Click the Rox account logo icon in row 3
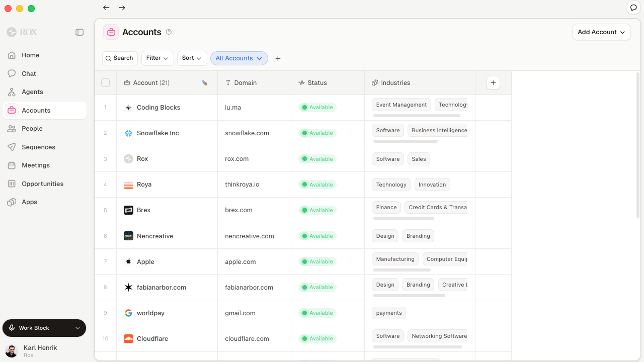This screenshot has width=644, height=362. 128,159
